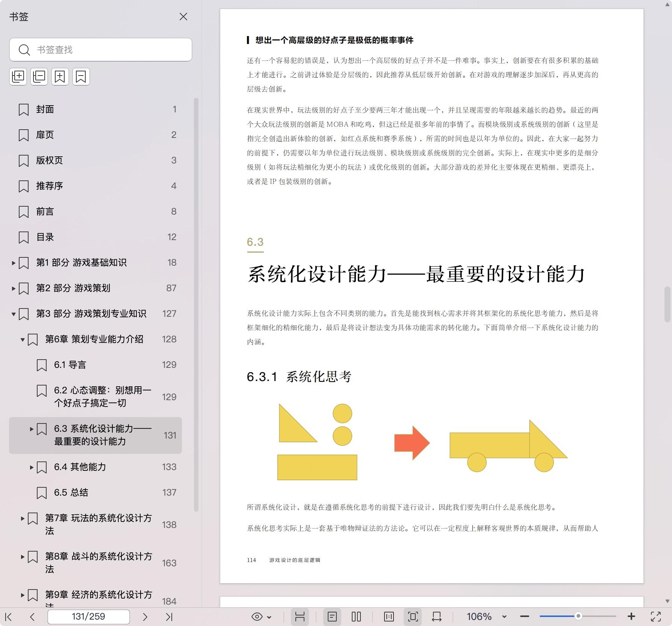Click the yellow truck figure
The width and height of the screenshot is (672, 626).
pos(509,446)
